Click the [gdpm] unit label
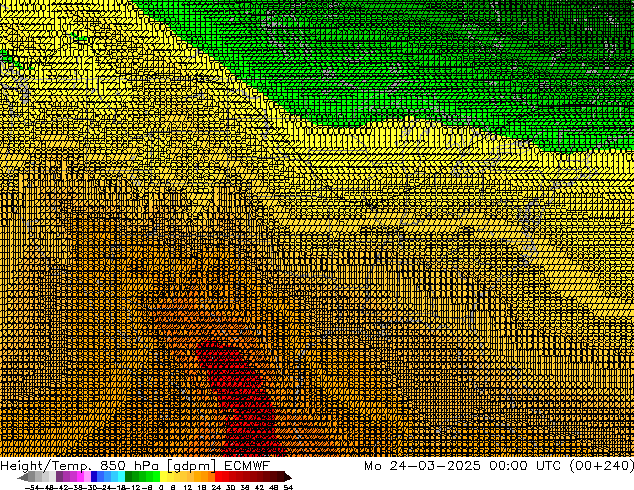The width and height of the screenshot is (634, 490). tap(192, 466)
